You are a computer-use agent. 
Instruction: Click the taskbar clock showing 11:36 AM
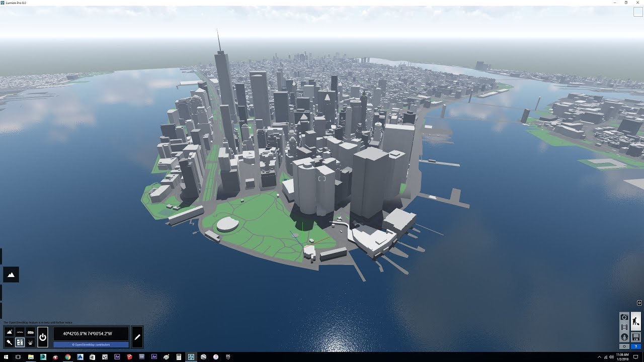click(x=622, y=357)
